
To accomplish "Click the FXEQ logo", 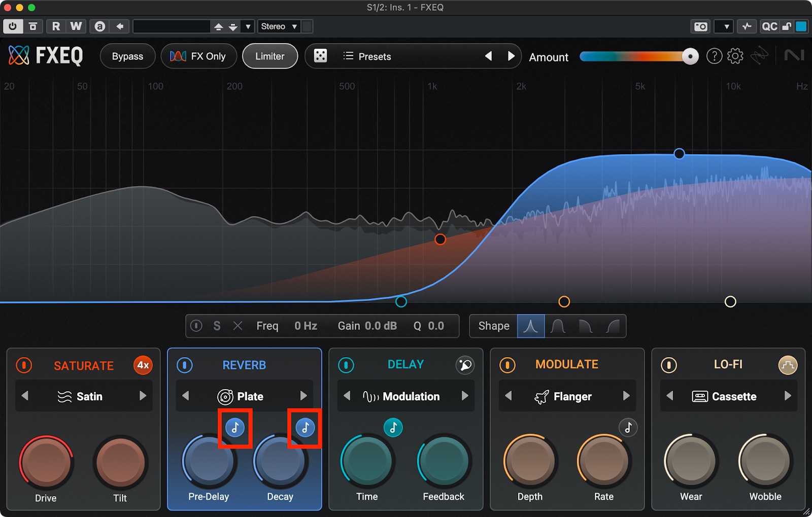I will click(x=46, y=56).
